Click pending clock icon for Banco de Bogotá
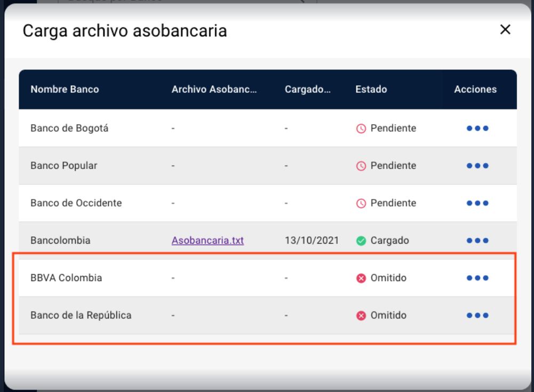Viewport: 534px width, 392px height. (361, 129)
